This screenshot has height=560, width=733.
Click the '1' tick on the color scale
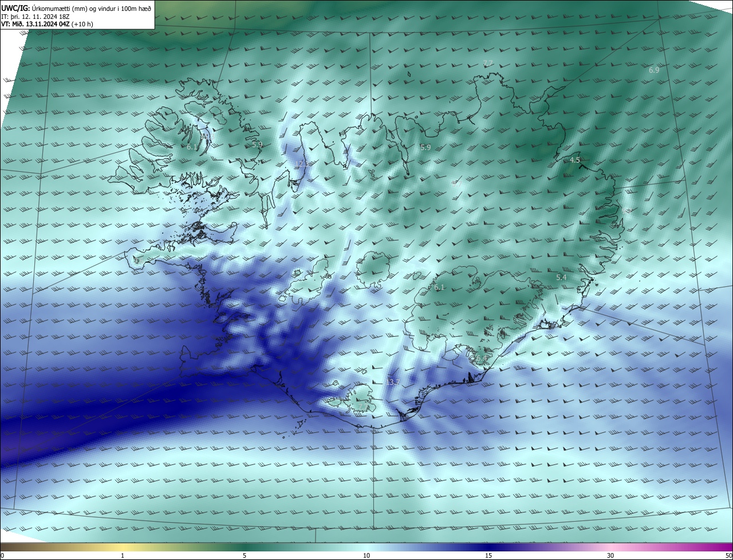(123, 555)
